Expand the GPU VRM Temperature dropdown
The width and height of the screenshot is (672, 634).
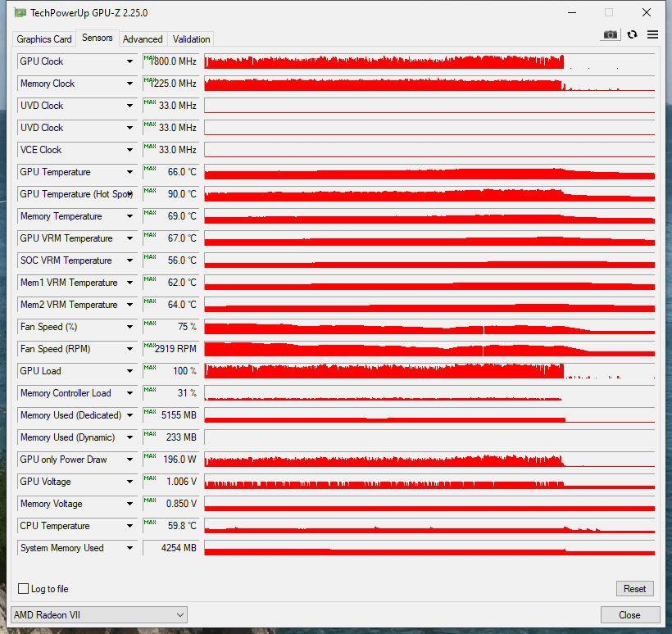click(129, 238)
